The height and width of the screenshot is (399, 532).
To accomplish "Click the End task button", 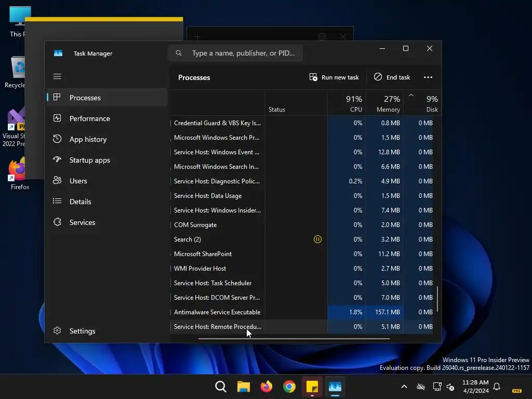I will click(392, 77).
